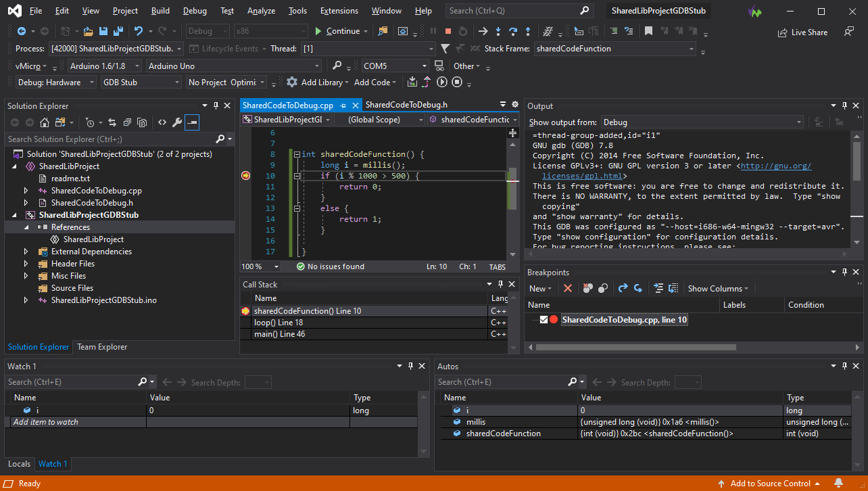Click the vMicro circular stop icon
Viewport: 868px width, 491px height.
[x=457, y=82]
